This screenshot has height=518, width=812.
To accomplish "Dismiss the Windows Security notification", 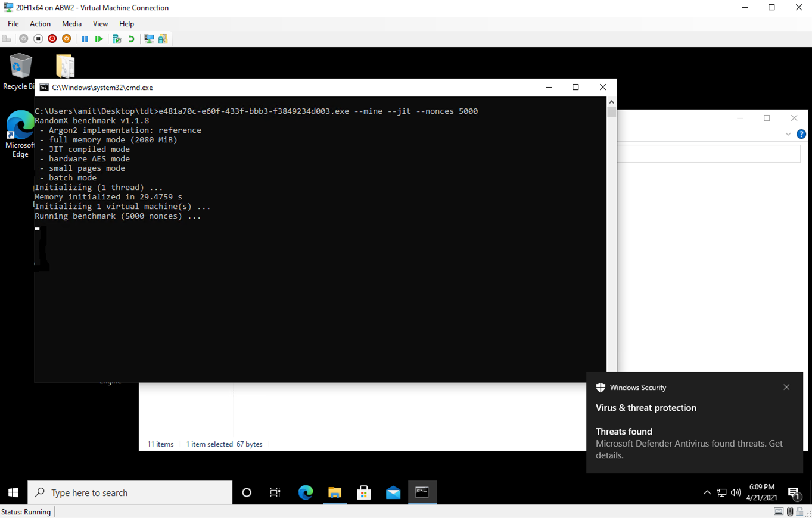I will click(x=786, y=387).
